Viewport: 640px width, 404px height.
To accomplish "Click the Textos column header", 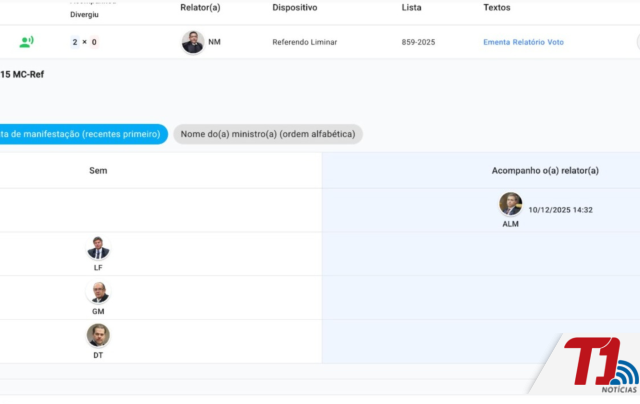I will [497, 7].
